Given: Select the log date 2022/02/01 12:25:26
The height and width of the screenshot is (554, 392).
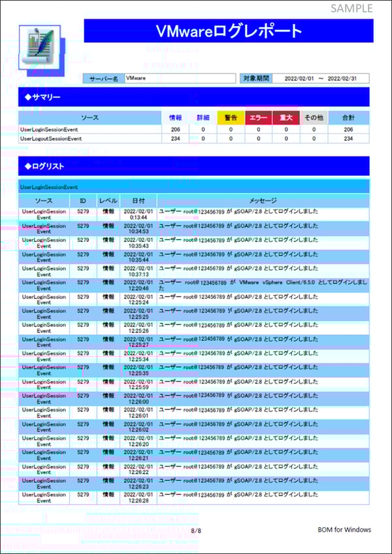Looking at the screenshot, I should coord(139,328).
